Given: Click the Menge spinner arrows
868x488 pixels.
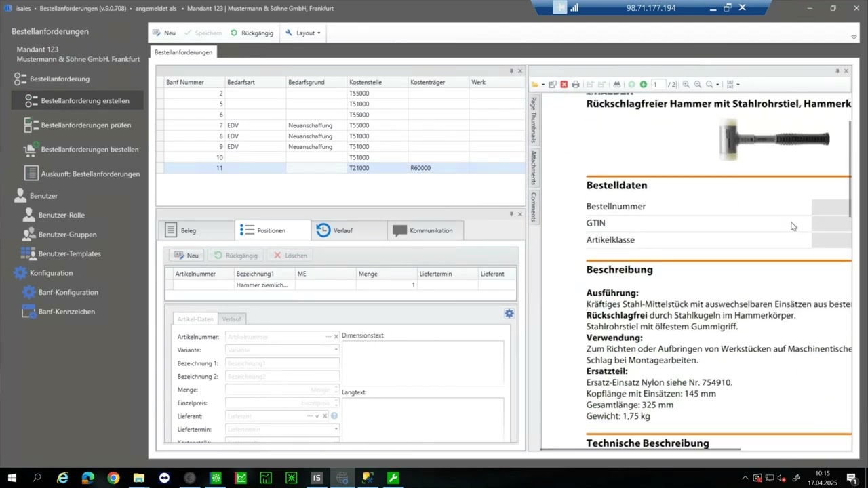Looking at the screenshot, I should click(336, 390).
